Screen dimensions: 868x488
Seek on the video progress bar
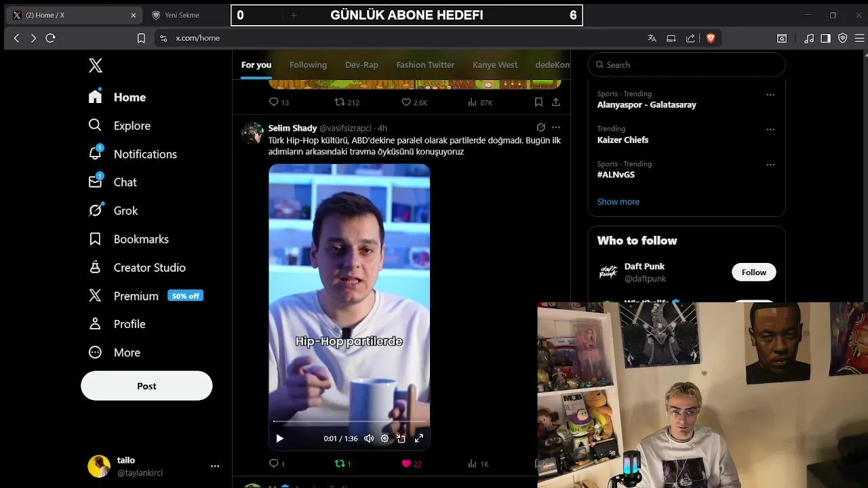tap(349, 422)
